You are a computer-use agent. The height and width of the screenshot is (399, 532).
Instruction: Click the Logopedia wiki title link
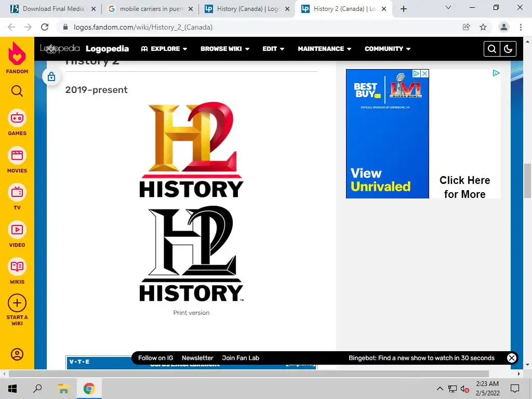point(107,49)
